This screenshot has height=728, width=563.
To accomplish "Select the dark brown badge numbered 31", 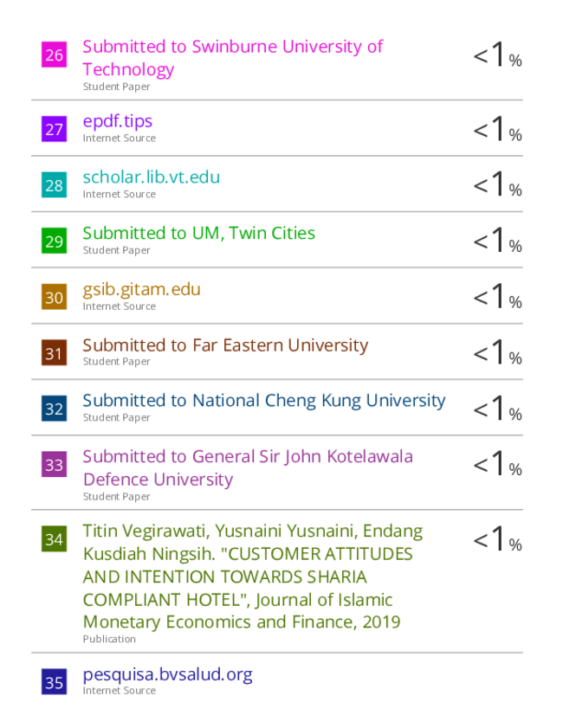I will 54,352.
